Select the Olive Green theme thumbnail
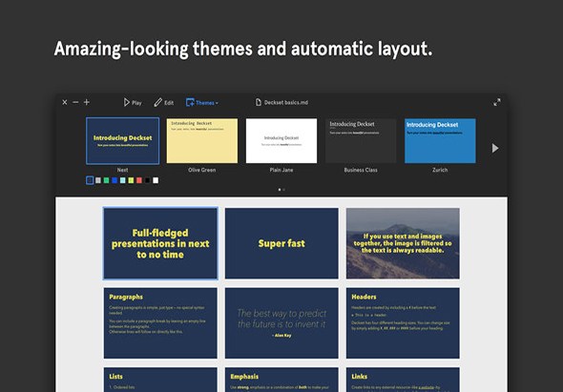 (x=202, y=141)
